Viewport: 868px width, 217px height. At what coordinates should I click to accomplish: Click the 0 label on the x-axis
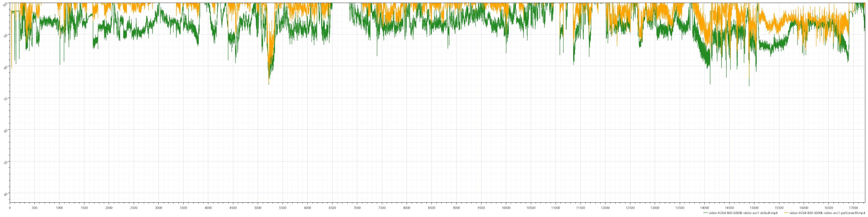coord(10,208)
